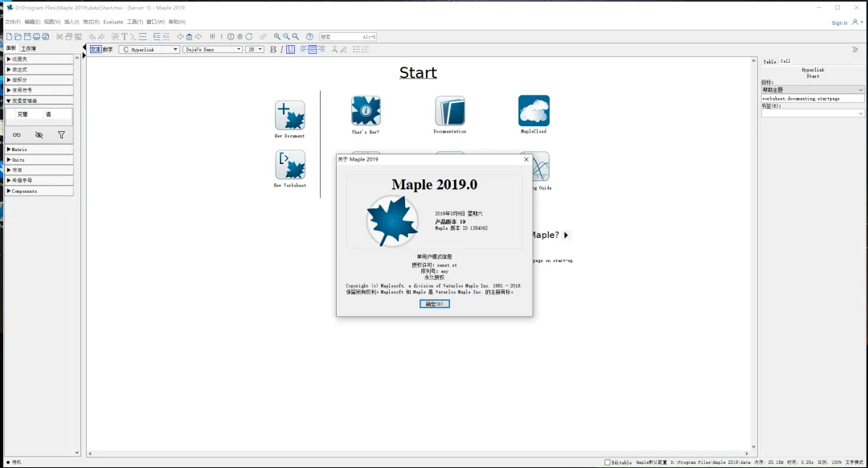This screenshot has height=468, width=868.
Task: Open the Documentation icon
Action: [450, 111]
